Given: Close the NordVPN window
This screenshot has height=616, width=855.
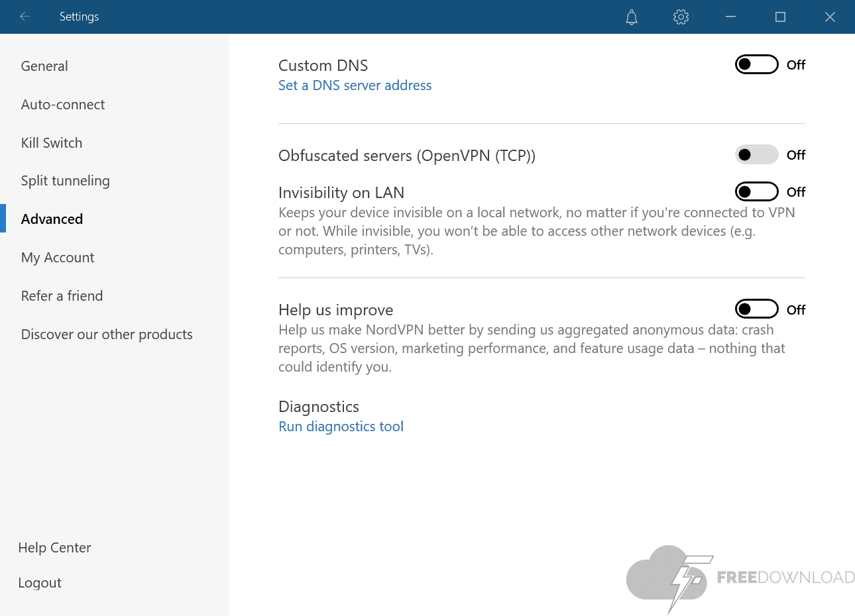Looking at the screenshot, I should 830,17.
